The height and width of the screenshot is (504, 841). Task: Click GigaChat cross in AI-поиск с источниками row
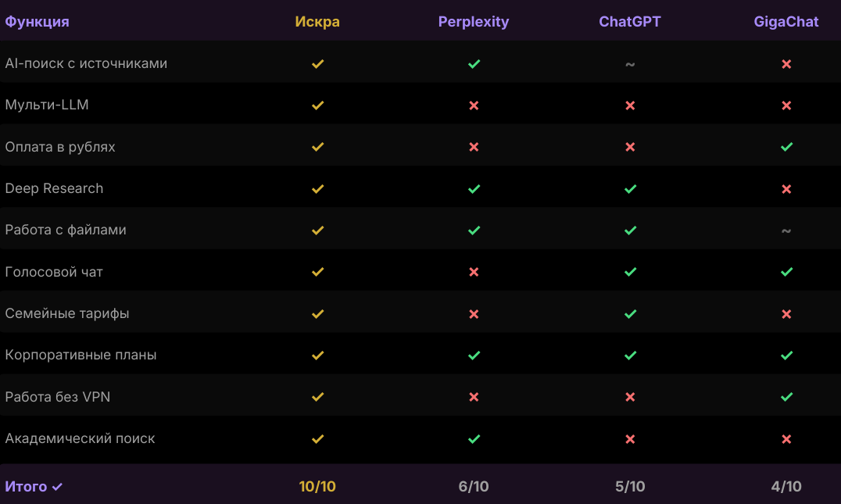pyautogui.click(x=786, y=64)
